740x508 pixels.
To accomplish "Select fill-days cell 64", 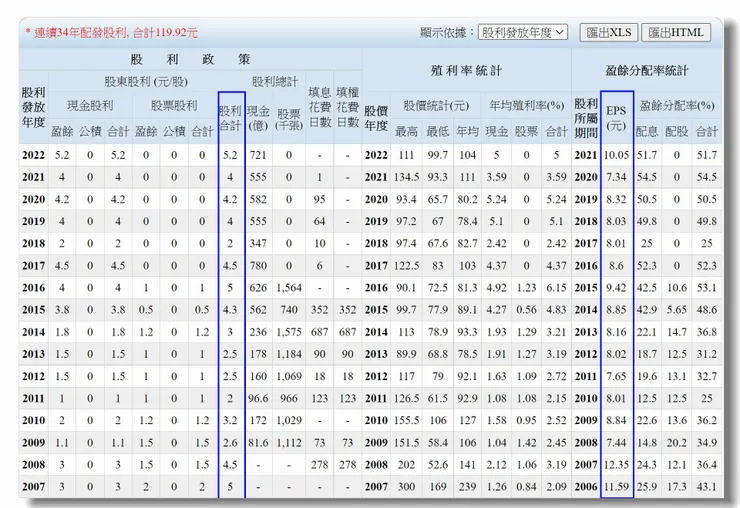I will point(320,221).
